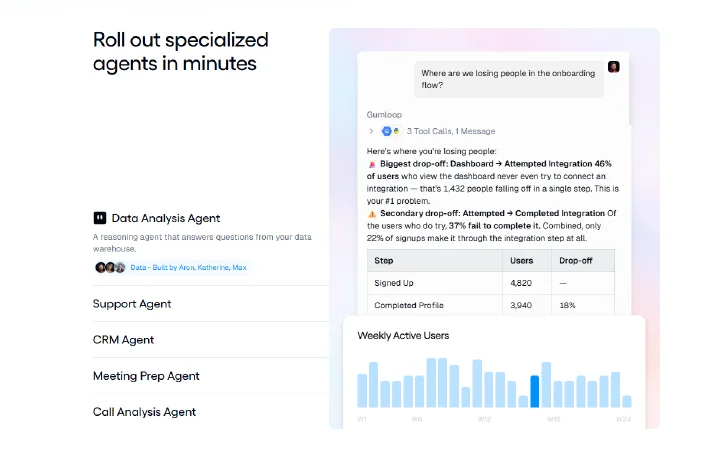Click the Signed Up row in the table
Screen dimensions: 720x450
[490, 283]
